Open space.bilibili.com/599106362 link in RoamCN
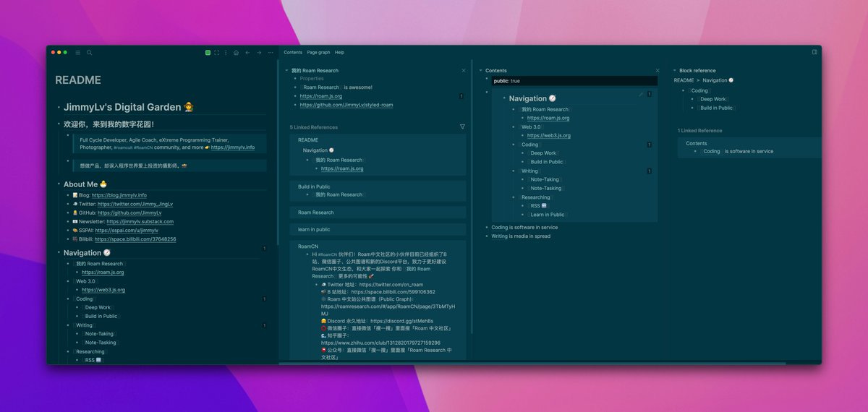 (x=393, y=292)
